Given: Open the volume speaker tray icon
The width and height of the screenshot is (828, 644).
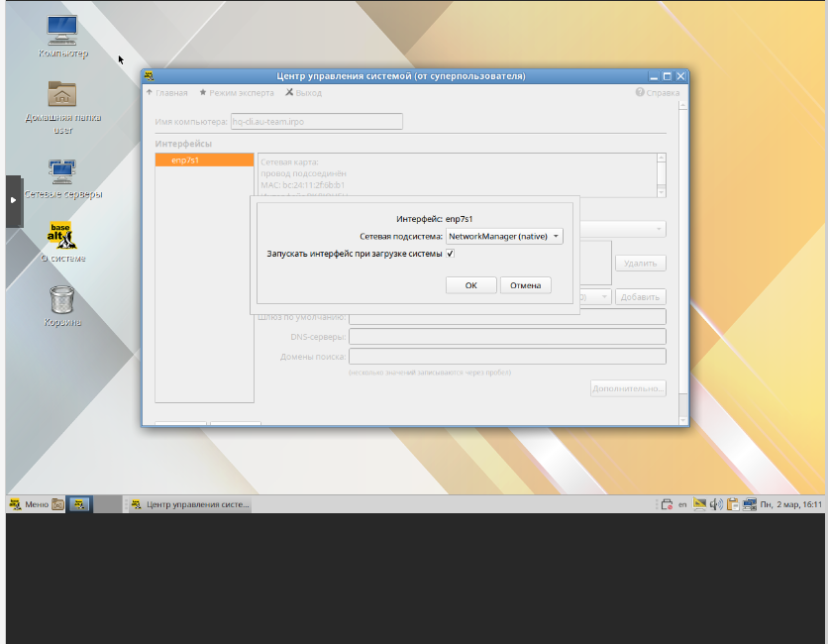Looking at the screenshot, I should [x=716, y=504].
